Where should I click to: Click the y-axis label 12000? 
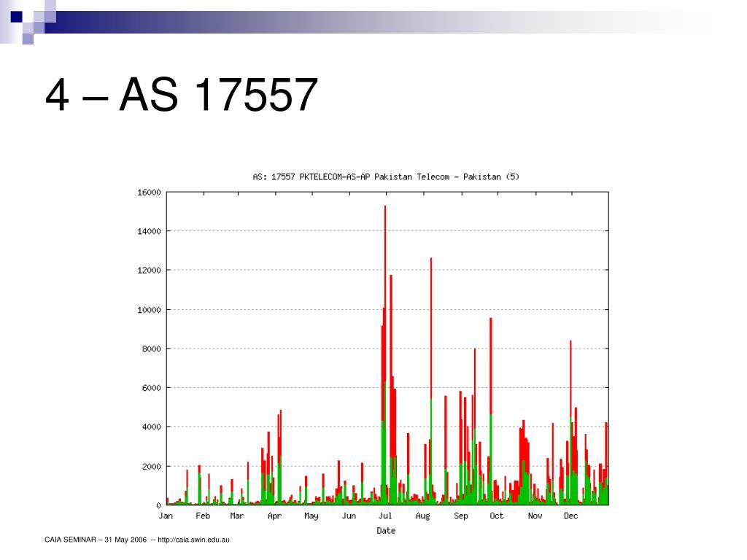click(x=149, y=271)
